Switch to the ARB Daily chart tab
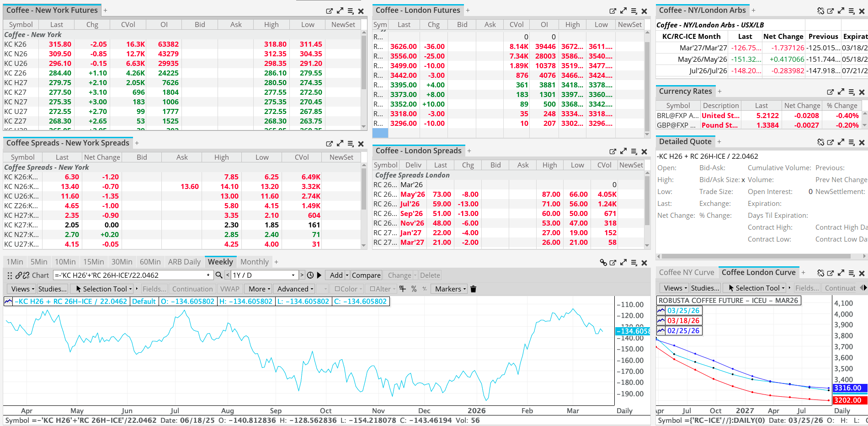This screenshot has width=868, height=426. (x=184, y=262)
